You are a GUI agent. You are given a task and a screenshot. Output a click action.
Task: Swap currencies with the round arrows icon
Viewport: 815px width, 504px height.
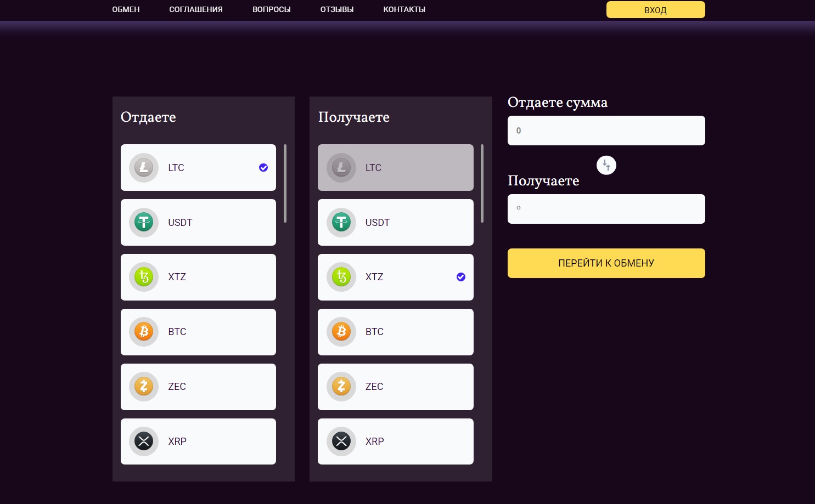(x=606, y=165)
